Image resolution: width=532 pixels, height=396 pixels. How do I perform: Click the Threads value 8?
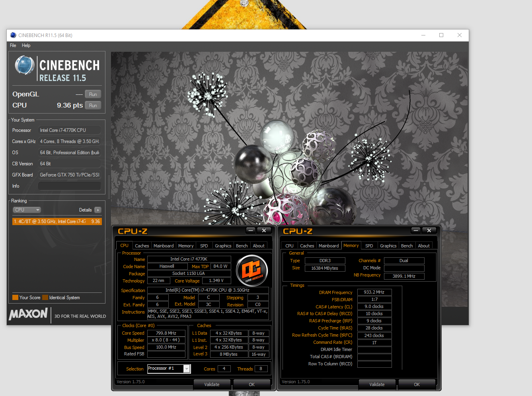pyautogui.click(x=261, y=369)
